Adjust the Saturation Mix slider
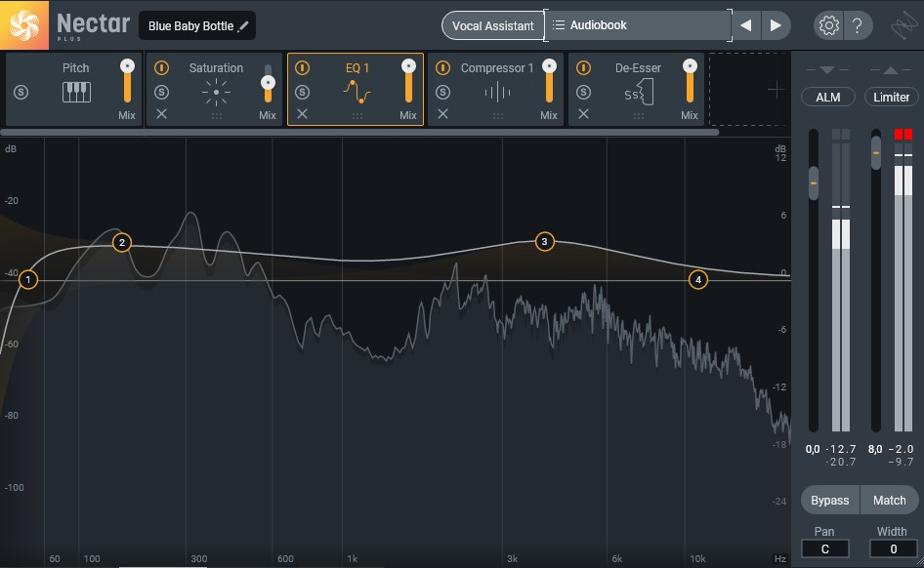This screenshot has width=924, height=568. 269,82
